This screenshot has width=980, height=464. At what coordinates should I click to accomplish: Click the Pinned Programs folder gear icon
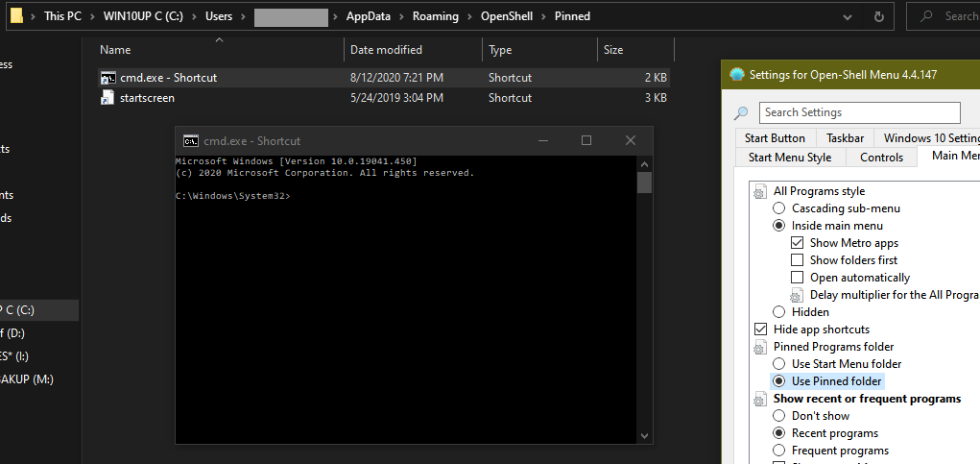760,347
